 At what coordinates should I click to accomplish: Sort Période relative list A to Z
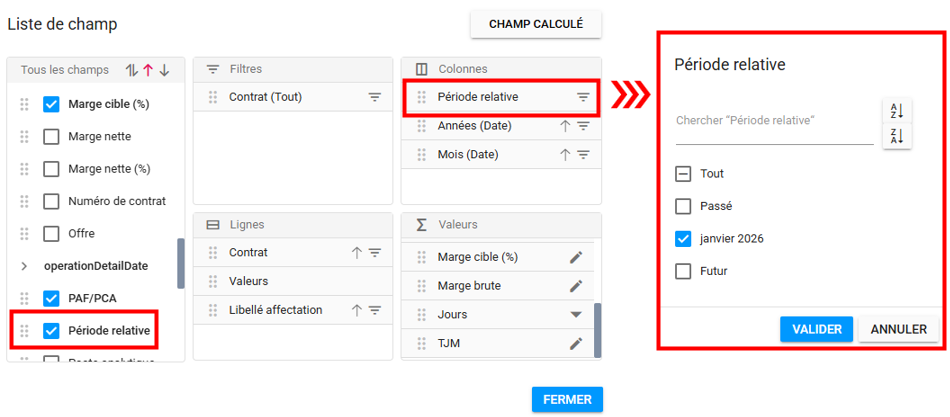click(x=896, y=110)
